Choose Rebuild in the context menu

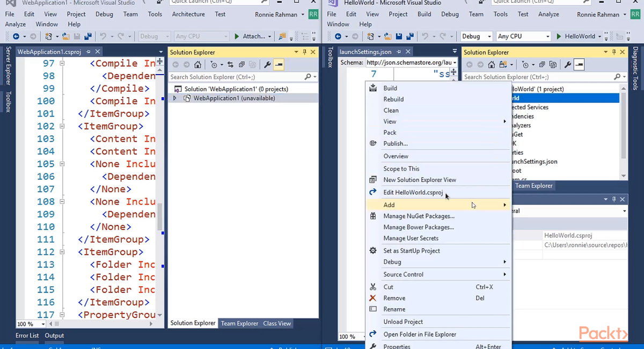437,99
